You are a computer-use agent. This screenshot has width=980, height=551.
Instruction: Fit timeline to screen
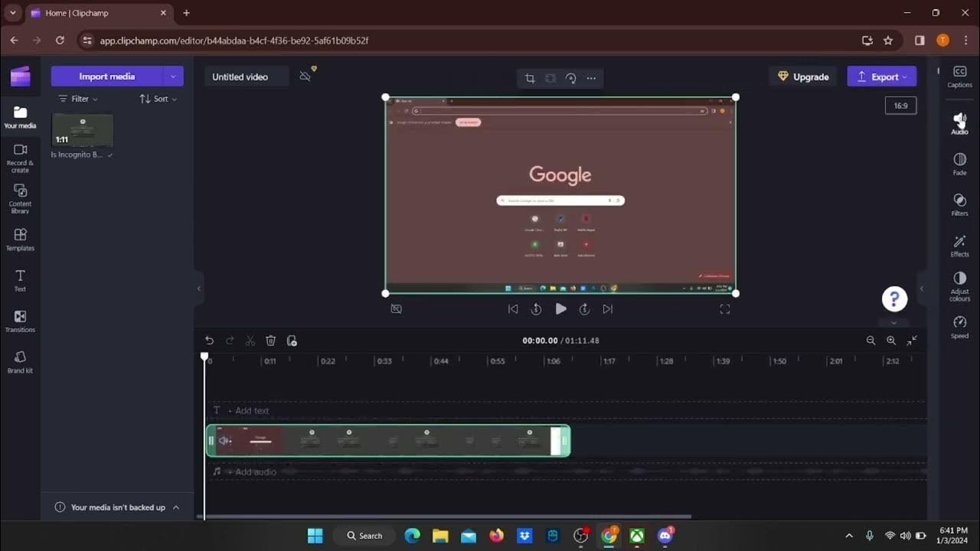tap(912, 341)
